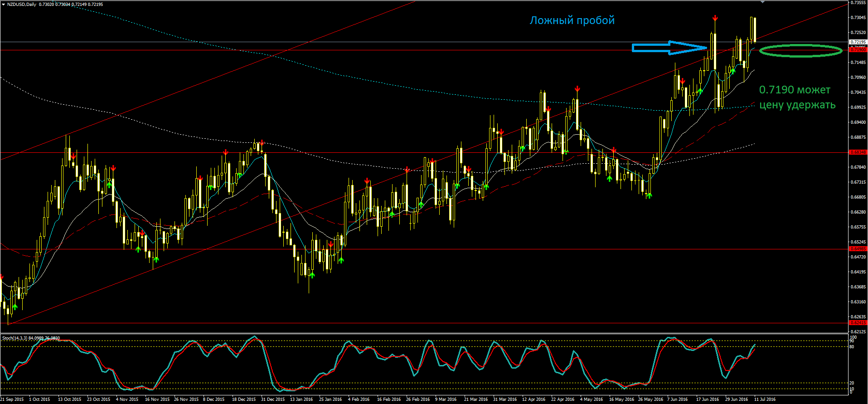This screenshot has height=404, width=868.
Task: Click price scale value 0.67840
Action: pyautogui.click(x=858, y=167)
